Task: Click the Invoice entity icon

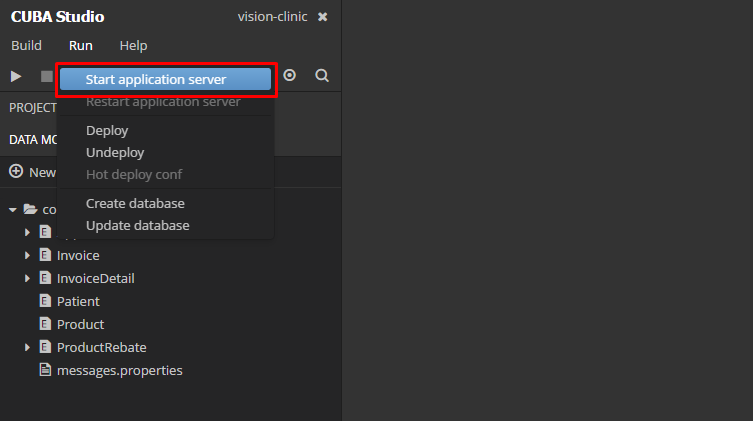Action: pos(45,255)
